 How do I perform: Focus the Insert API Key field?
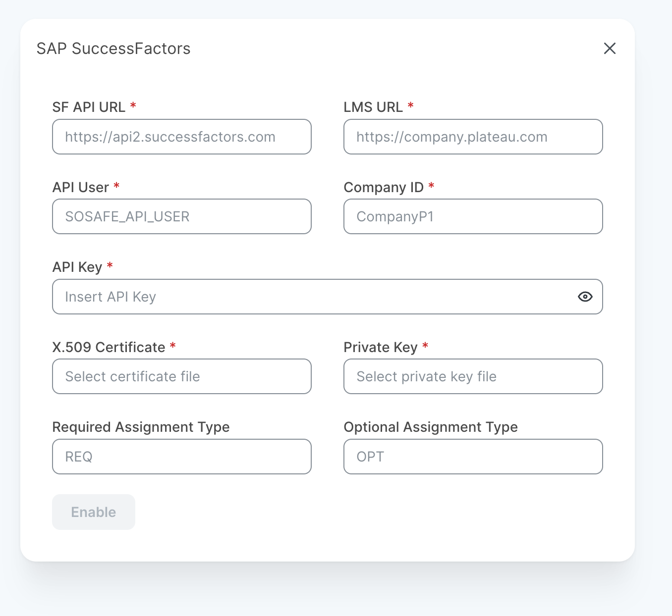[x=312, y=297]
